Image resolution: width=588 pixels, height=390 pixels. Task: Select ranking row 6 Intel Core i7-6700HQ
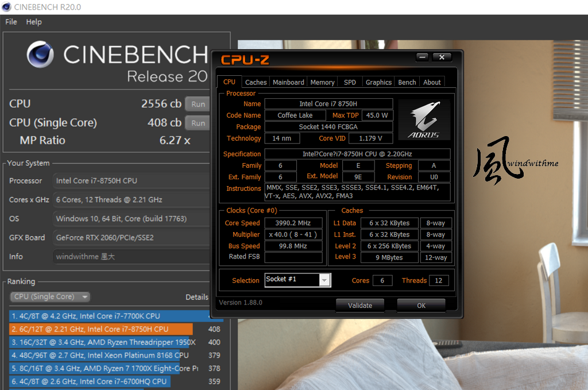(x=115, y=381)
